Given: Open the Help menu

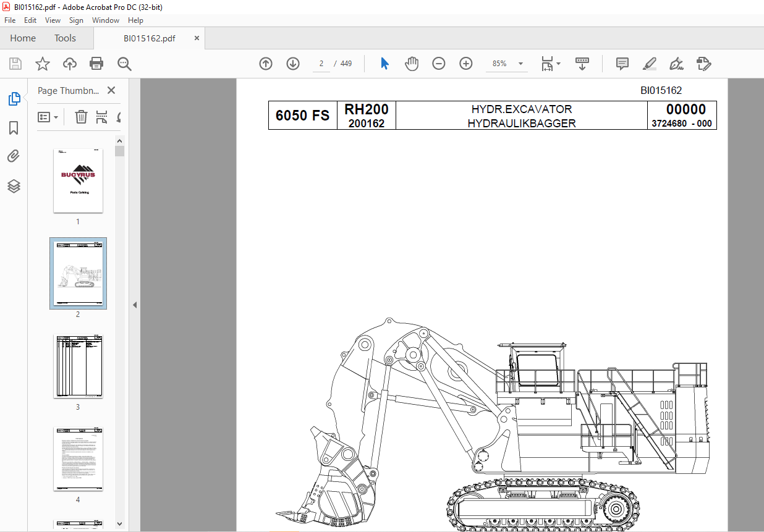Looking at the screenshot, I should tap(135, 20).
